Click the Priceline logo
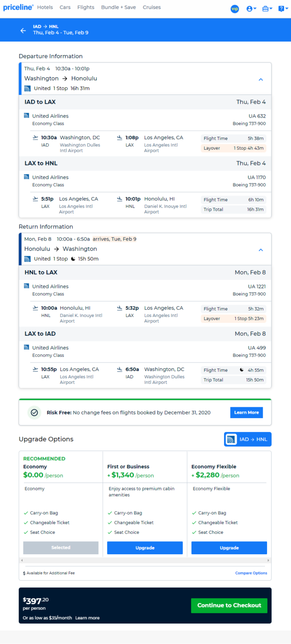291x644 pixels. (x=18, y=7)
